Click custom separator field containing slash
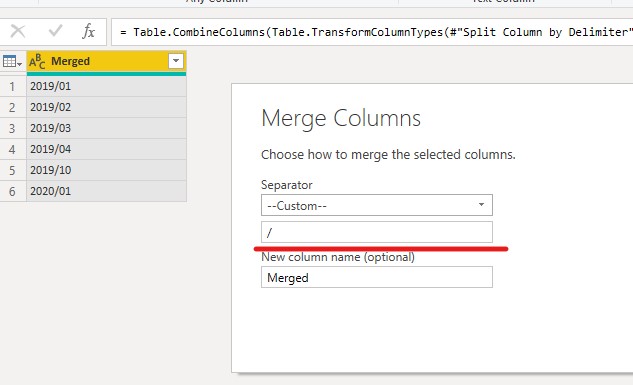The height and width of the screenshot is (385, 633). pos(377,232)
